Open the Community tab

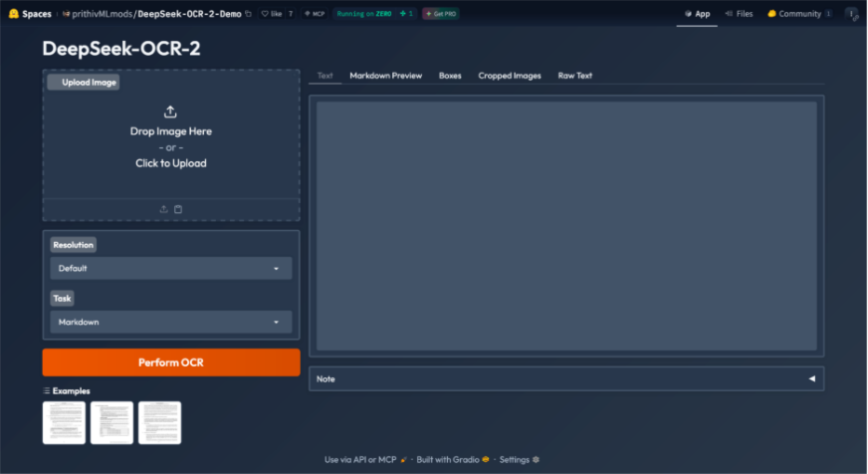pyautogui.click(x=798, y=14)
